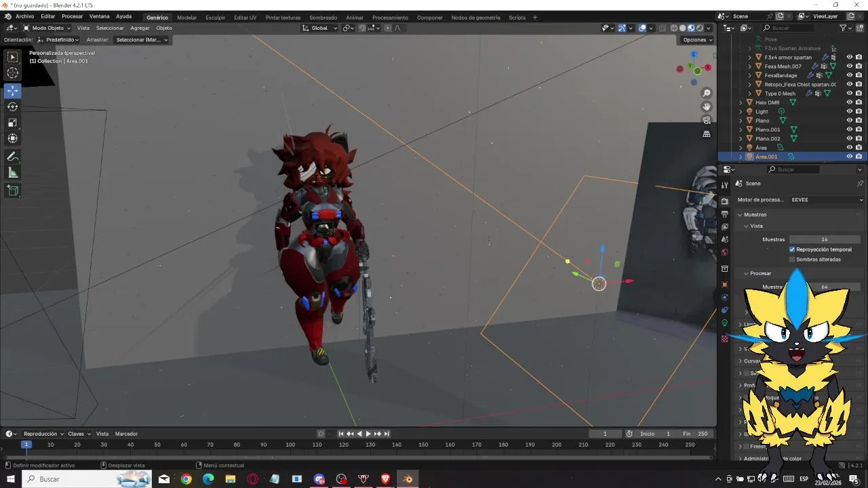Open the EEVEE render engine dropdown
Image resolution: width=868 pixels, height=488 pixels.
pyautogui.click(x=827, y=200)
